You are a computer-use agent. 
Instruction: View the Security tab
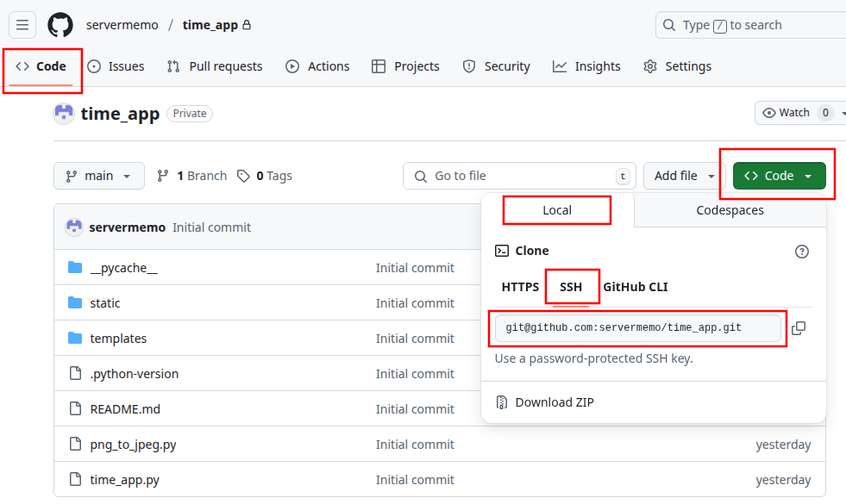pyautogui.click(x=497, y=66)
